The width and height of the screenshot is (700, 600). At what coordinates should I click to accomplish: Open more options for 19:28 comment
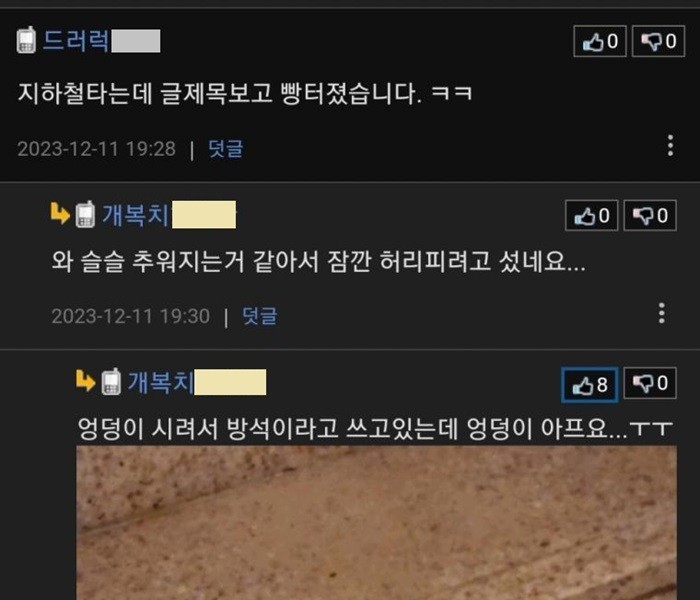click(x=670, y=146)
